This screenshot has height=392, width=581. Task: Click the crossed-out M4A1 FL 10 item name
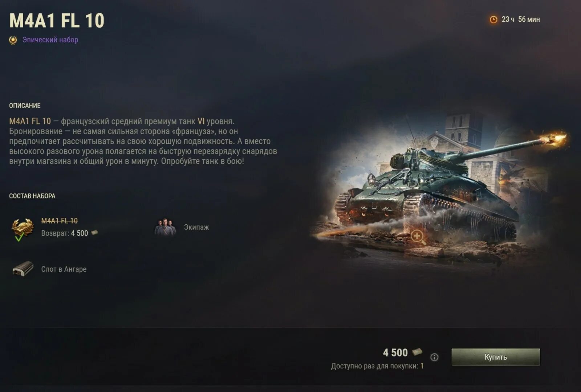click(x=59, y=221)
